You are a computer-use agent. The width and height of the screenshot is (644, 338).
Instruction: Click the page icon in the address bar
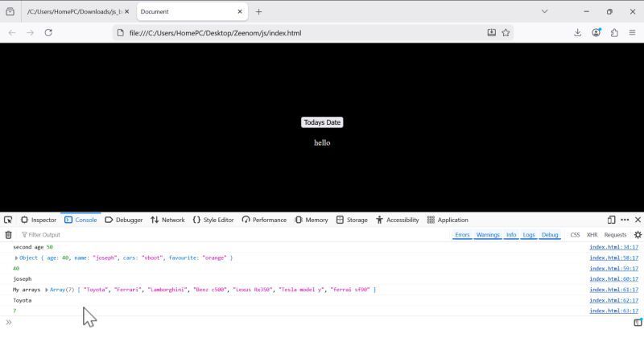[x=120, y=33]
